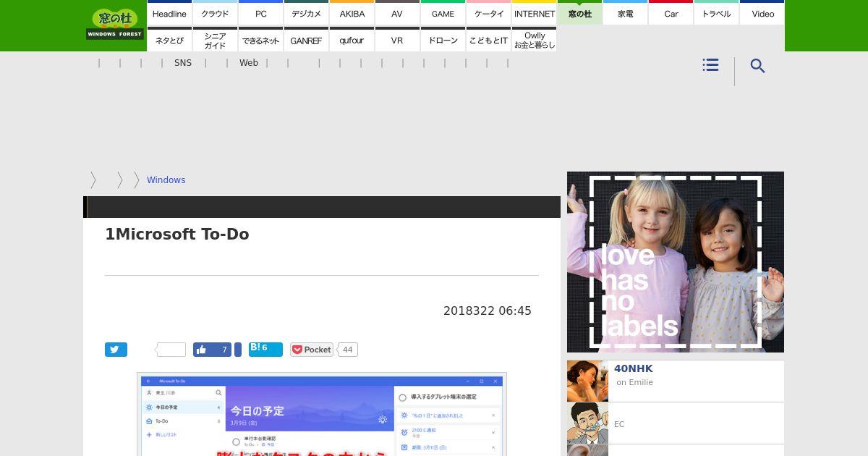
Task: Click the Pocket count 44
Action: tap(347, 350)
